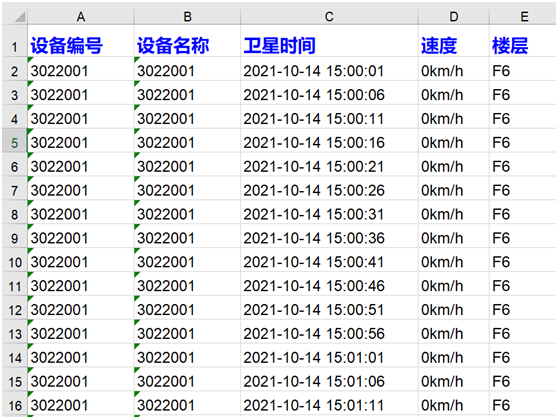This screenshot has width=558, height=419.
Task: Click green error indicator in cell B10
Action: click(137, 250)
